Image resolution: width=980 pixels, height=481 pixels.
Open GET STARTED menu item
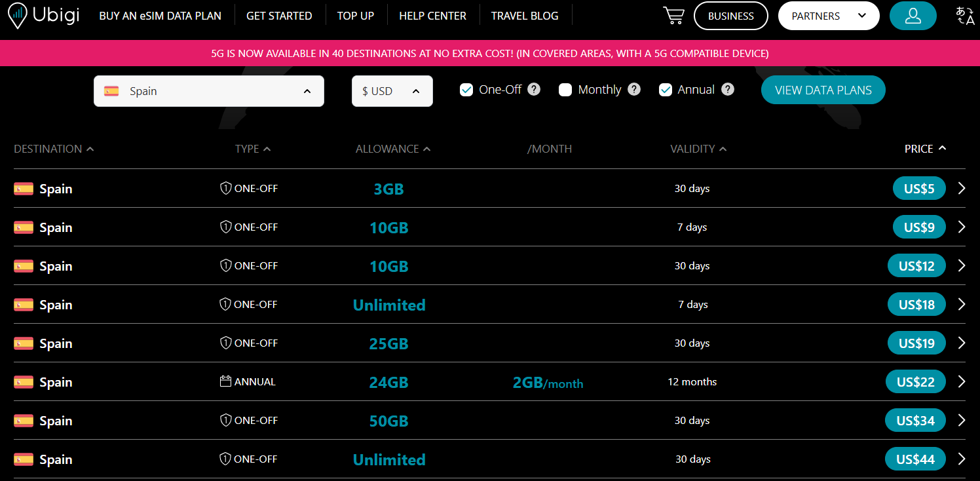tap(279, 16)
